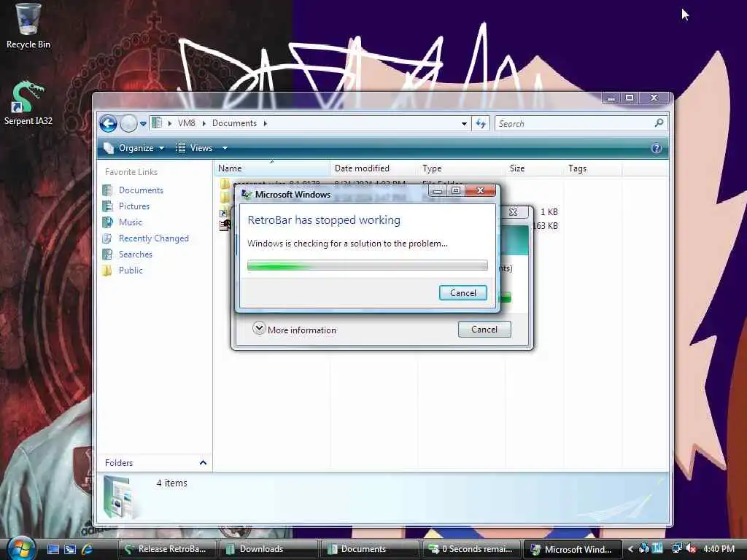This screenshot has width=747, height=560.
Task: Select Music in Favorite Links
Action: (131, 222)
